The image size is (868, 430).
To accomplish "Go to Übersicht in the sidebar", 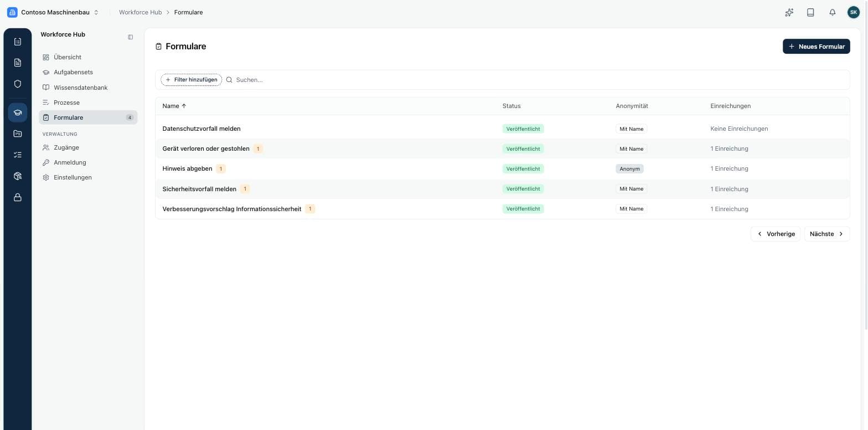I will [88, 57].
